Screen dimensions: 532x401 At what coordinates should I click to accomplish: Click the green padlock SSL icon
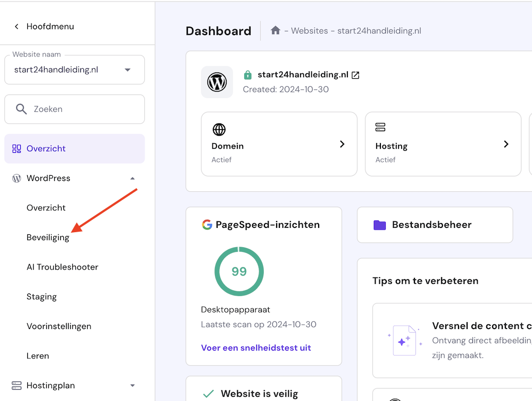click(x=247, y=75)
